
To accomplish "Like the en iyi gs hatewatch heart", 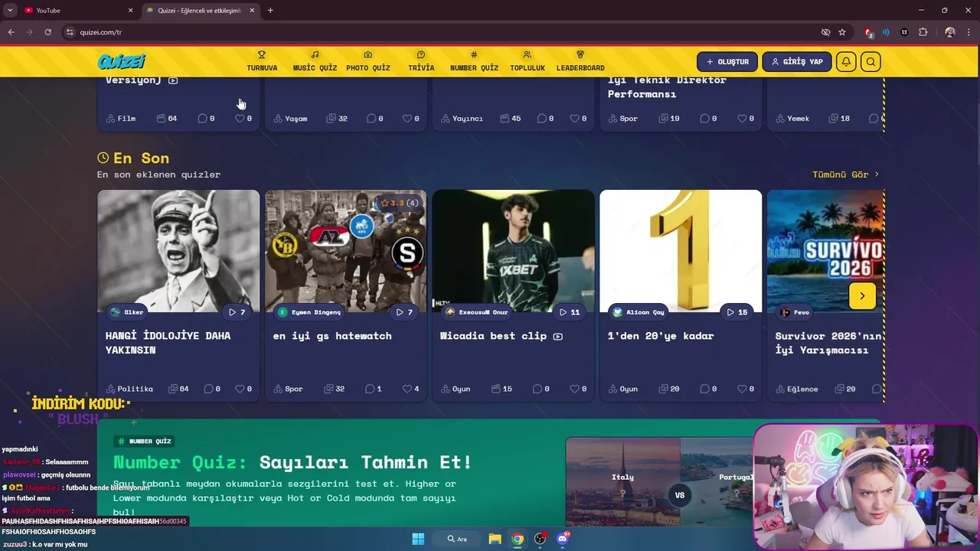I will coord(411,389).
